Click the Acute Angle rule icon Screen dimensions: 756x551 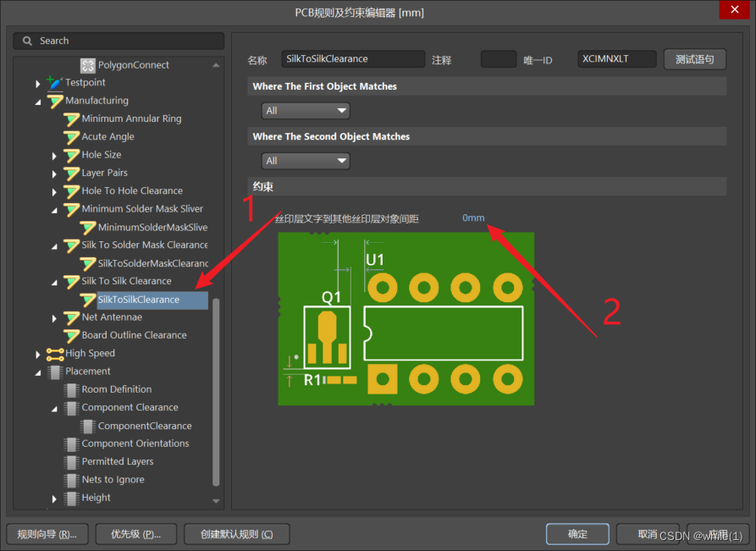[72, 137]
